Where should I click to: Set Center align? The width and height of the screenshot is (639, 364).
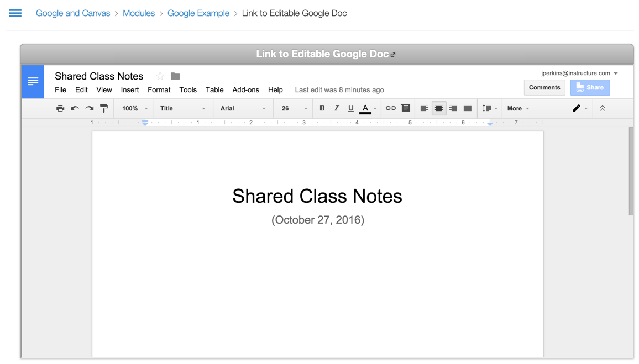(x=439, y=108)
